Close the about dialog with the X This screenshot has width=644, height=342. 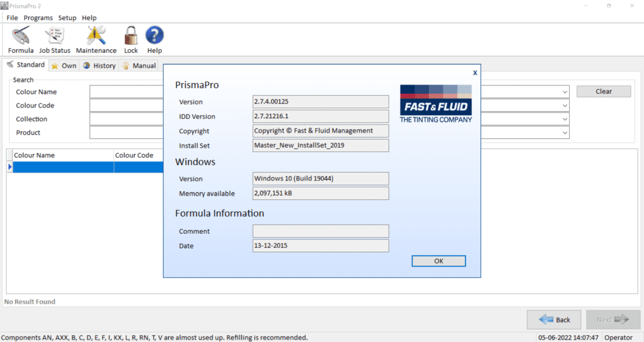(x=475, y=73)
